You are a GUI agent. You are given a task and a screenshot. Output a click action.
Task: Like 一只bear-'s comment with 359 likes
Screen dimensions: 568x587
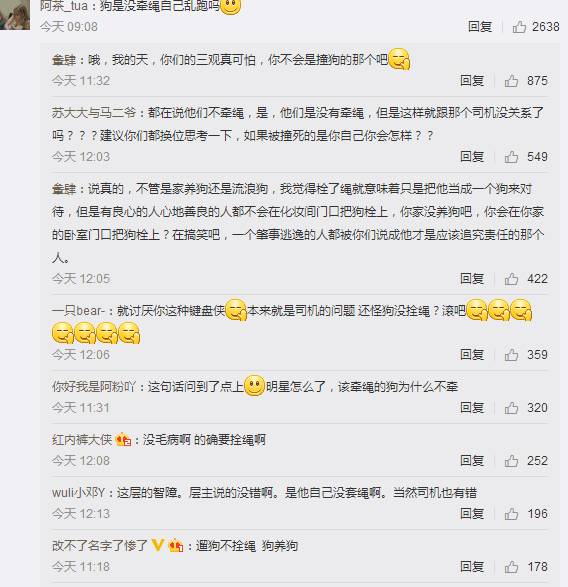point(511,355)
